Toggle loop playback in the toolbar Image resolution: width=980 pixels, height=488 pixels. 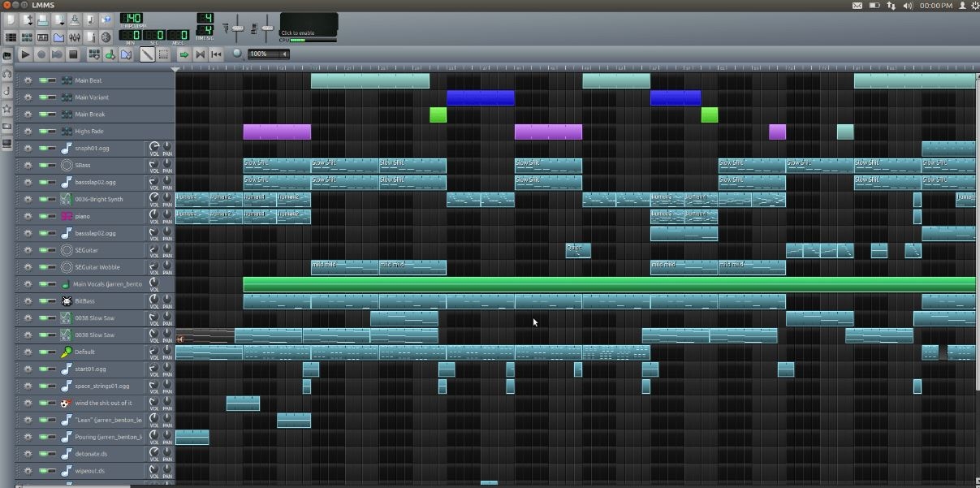click(201, 54)
